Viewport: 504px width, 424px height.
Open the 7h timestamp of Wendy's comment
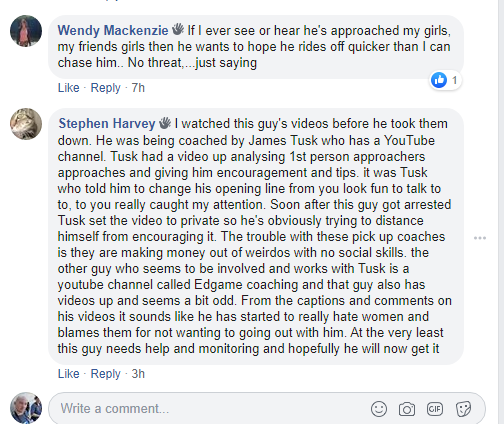pyautogui.click(x=138, y=88)
